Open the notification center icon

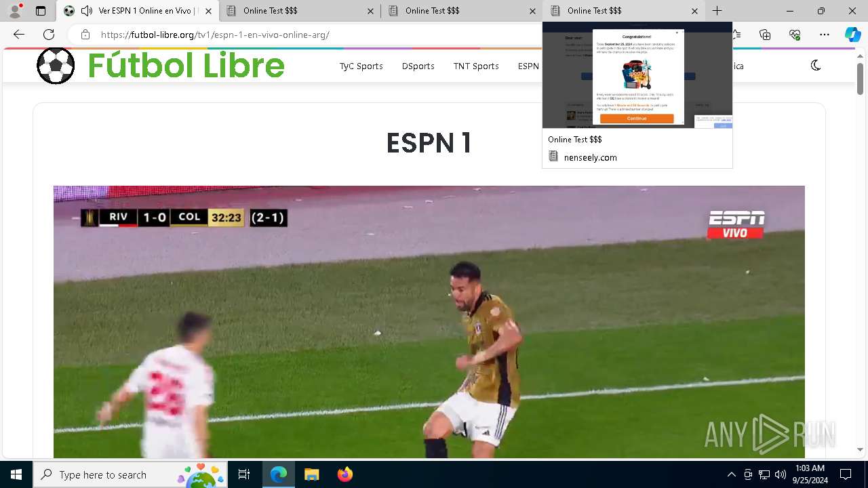pos(846,474)
